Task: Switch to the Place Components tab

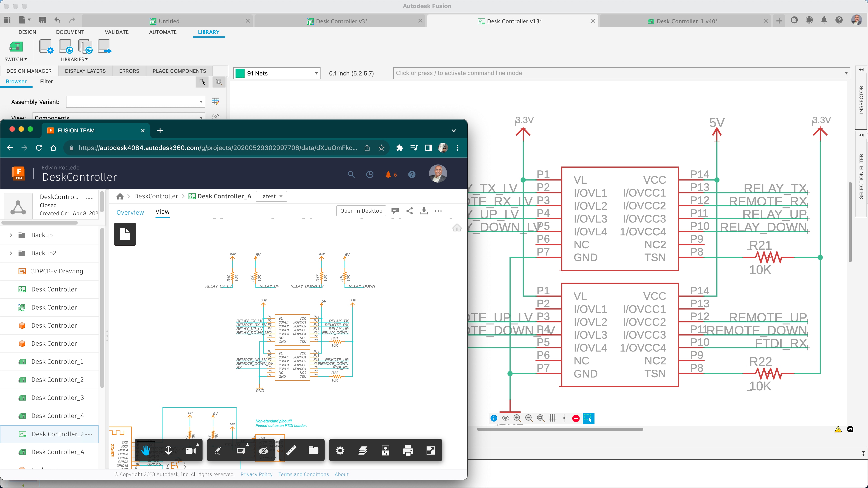Action: tap(179, 71)
